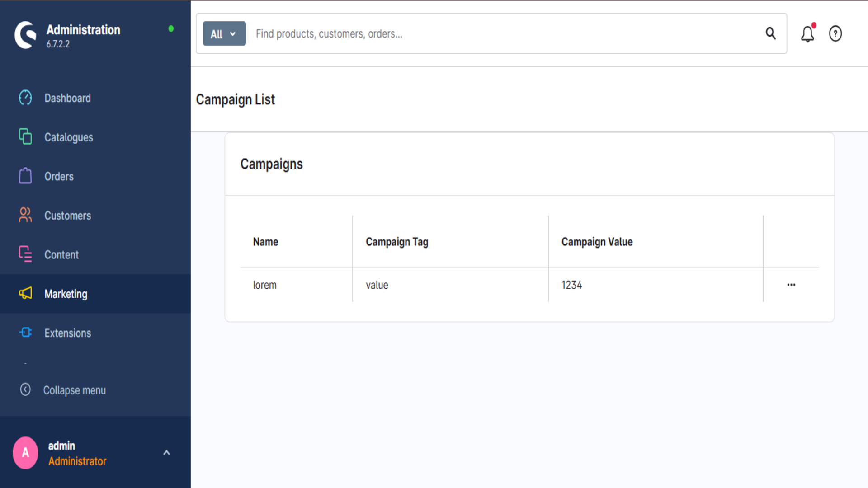Focus the Find products search field
The image size is (868, 488).
tap(497, 34)
